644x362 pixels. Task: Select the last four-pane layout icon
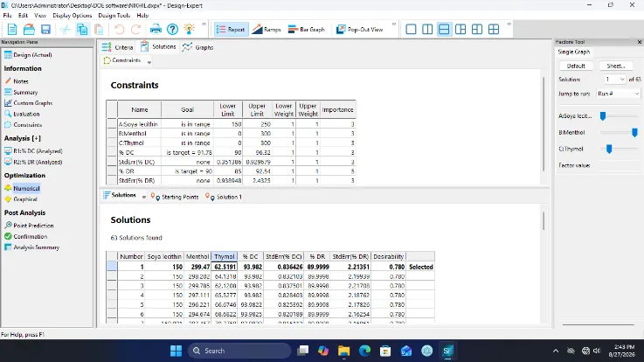(x=494, y=29)
